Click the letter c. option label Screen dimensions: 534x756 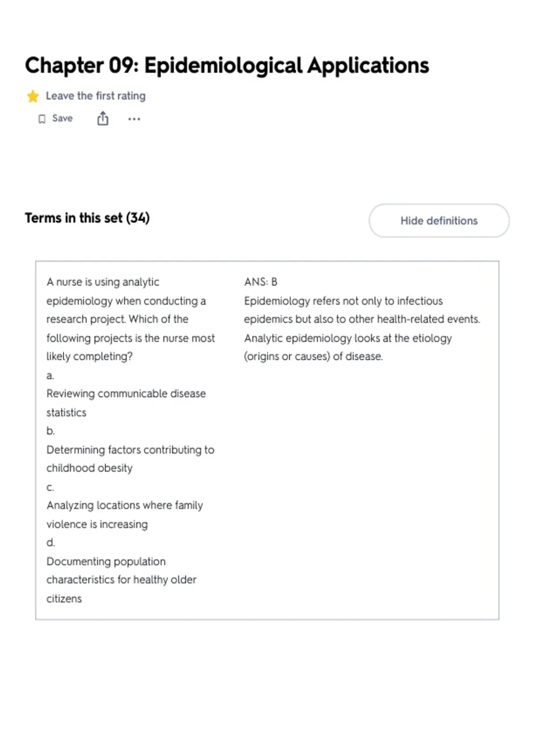[x=50, y=487]
